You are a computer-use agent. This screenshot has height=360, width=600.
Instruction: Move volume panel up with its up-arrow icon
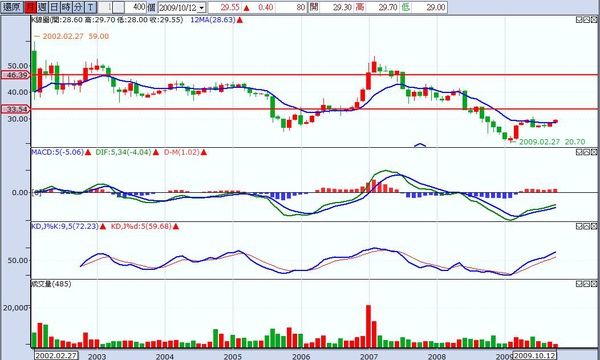point(586,283)
